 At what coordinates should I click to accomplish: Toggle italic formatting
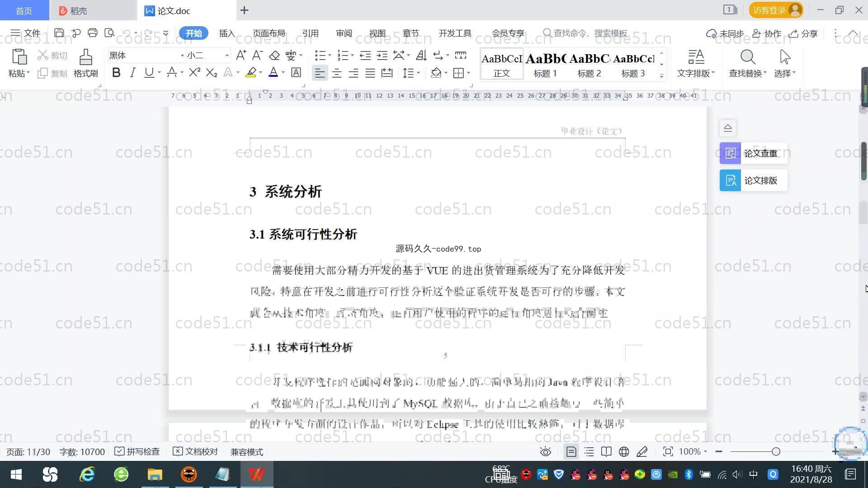point(132,72)
